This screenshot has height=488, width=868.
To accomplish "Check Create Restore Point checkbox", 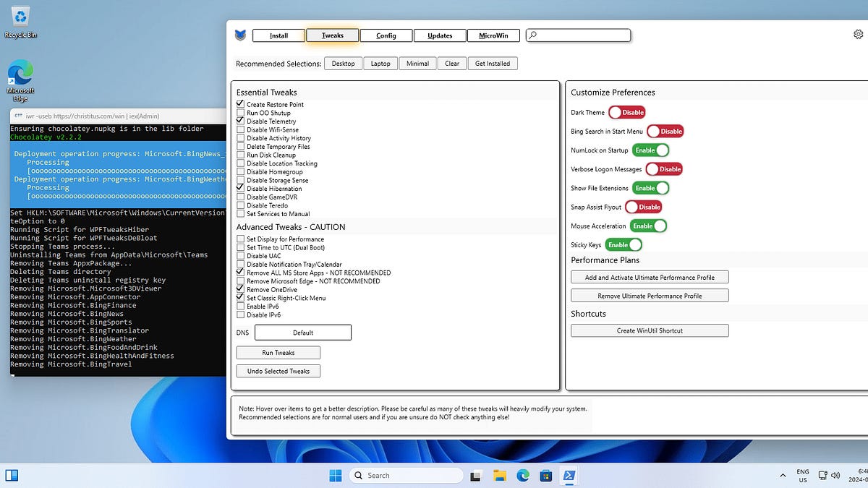I will click(x=240, y=105).
